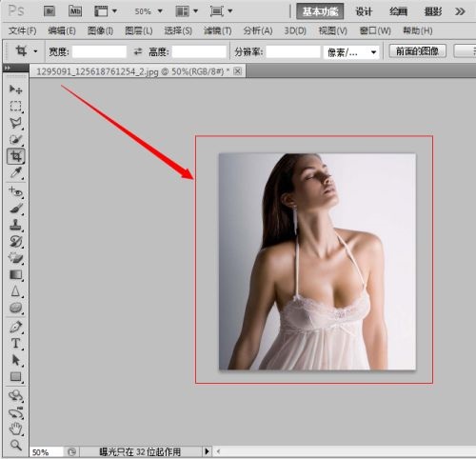The image size is (476, 459).
Task: Click the status bar zoom percentage field
Action: (x=47, y=451)
